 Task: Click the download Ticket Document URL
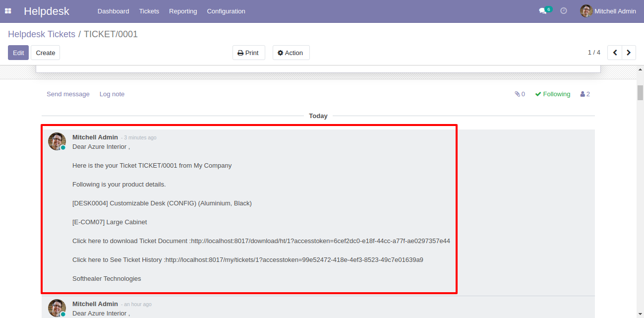pyautogui.click(x=320, y=241)
